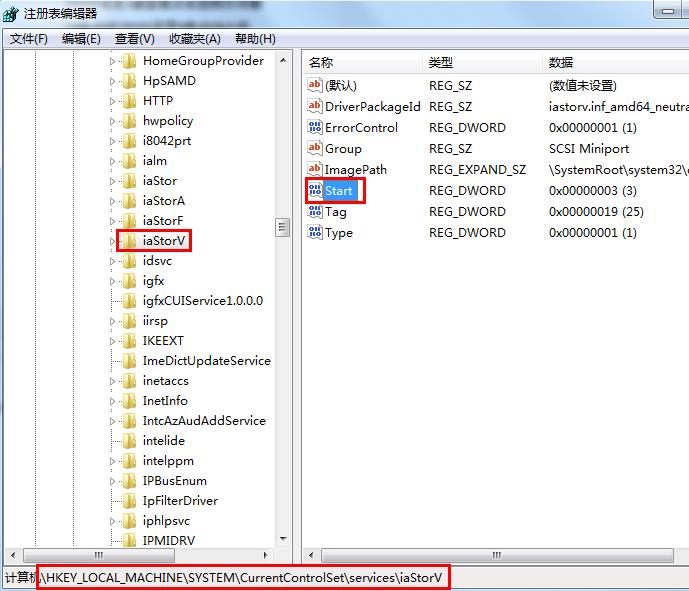Click the Registry Editor title bar icon
The image size is (689, 591).
[11, 14]
